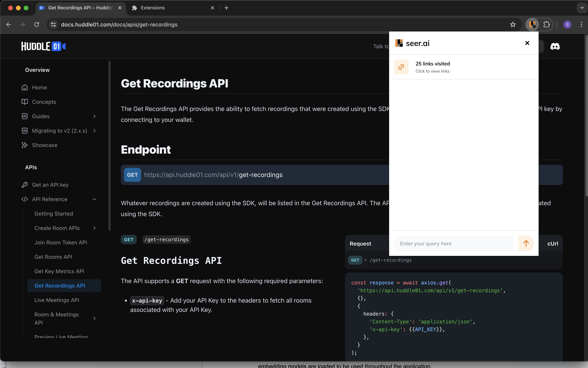Click the key icon for API key
Screen dimensions: 588x368
(25, 185)
